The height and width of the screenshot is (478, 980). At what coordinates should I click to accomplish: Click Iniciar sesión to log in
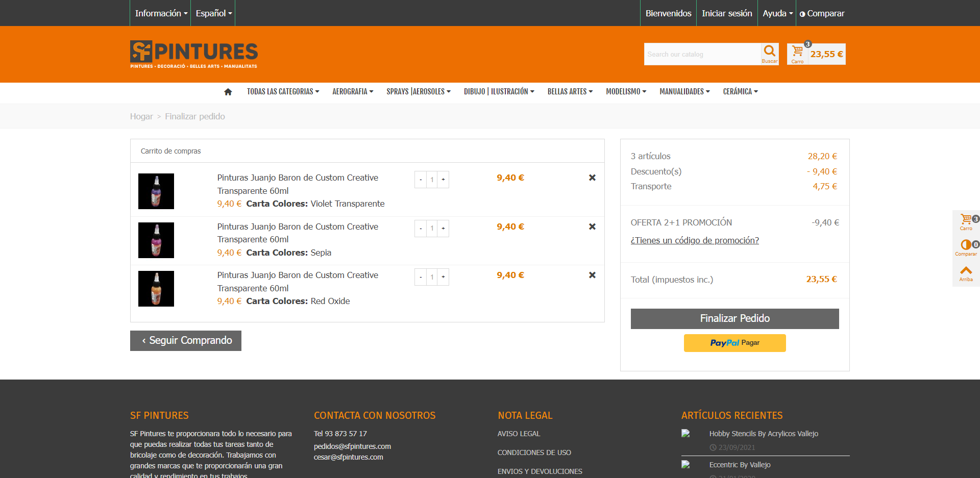tap(727, 13)
